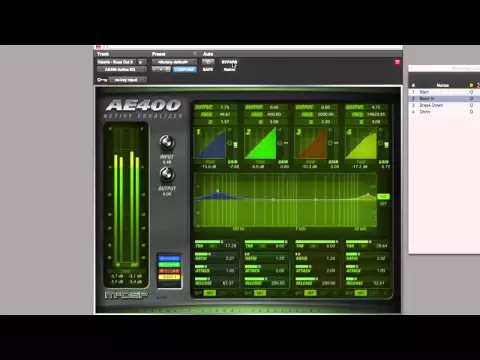Click band 4 FREQ value field

tap(376, 114)
